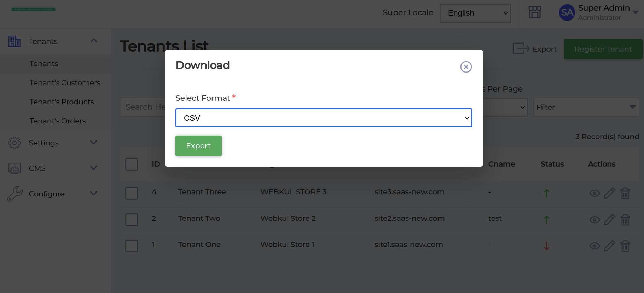Screen dimensions: 644x293
Task: Open Tenant's Orders menu item
Action: click(58, 121)
